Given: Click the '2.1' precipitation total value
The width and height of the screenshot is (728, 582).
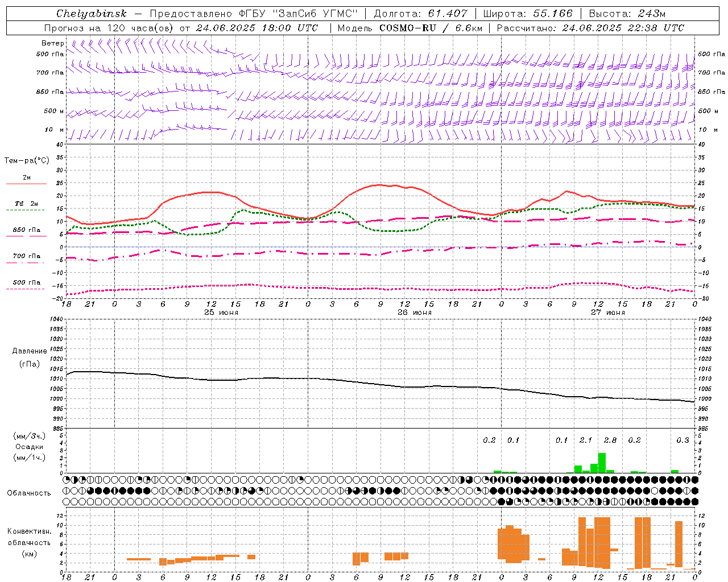Looking at the screenshot, I should pos(586,440).
